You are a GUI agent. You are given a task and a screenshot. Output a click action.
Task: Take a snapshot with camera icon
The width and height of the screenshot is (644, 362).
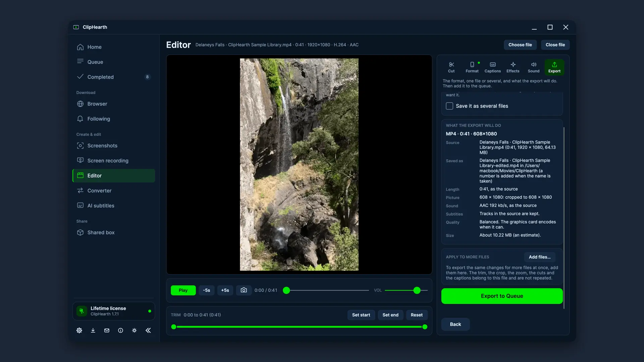click(x=244, y=290)
